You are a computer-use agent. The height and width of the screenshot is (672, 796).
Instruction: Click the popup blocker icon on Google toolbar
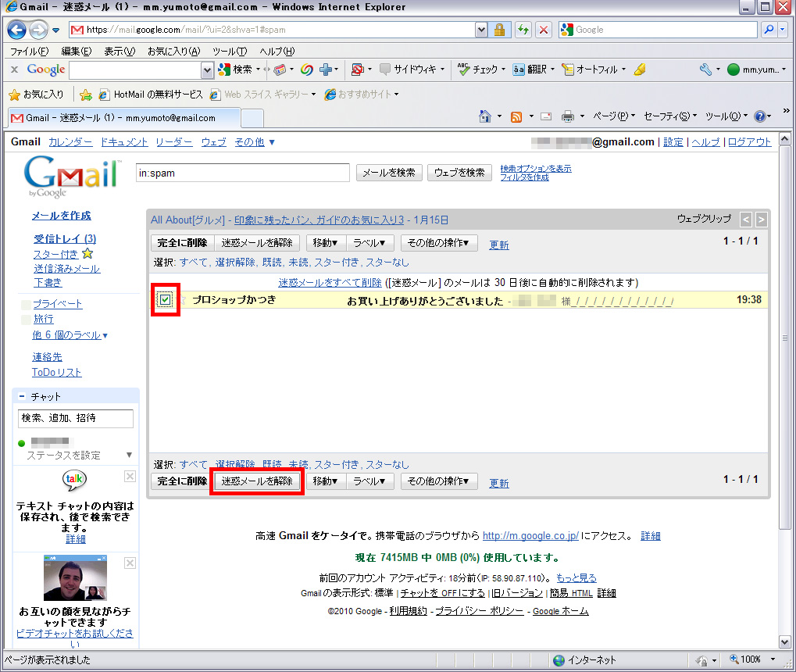(x=358, y=70)
